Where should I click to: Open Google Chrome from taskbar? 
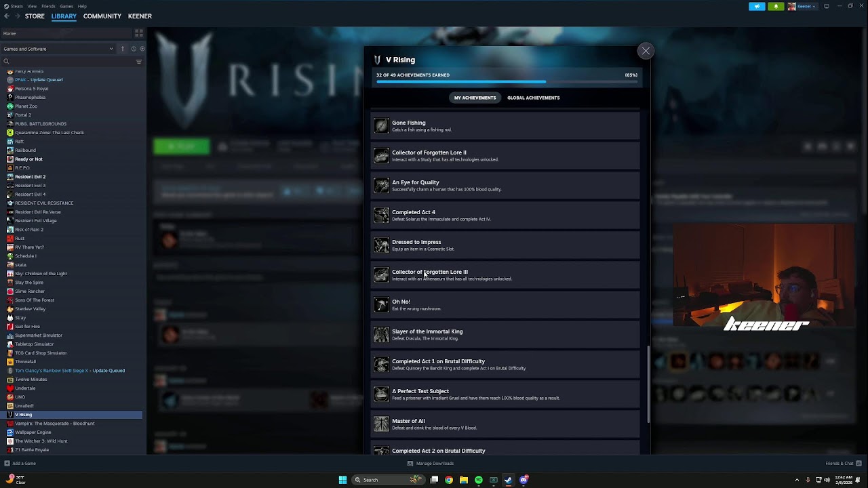click(x=449, y=480)
